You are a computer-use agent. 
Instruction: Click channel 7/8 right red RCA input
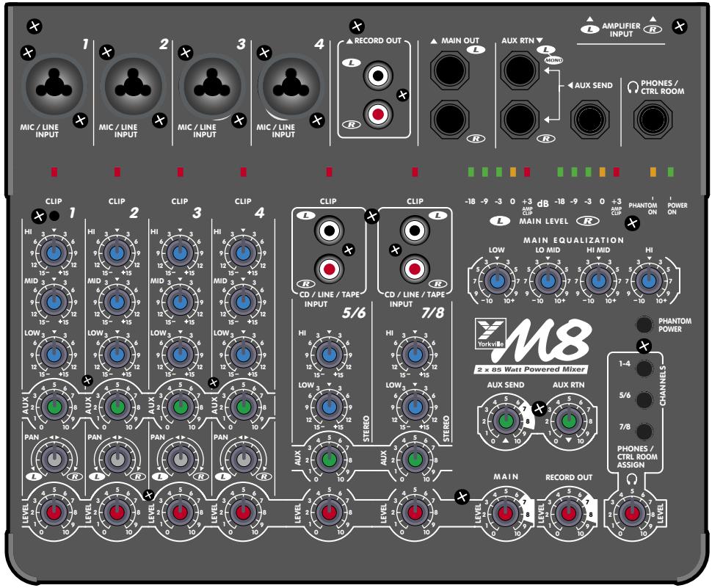pyautogui.click(x=414, y=269)
